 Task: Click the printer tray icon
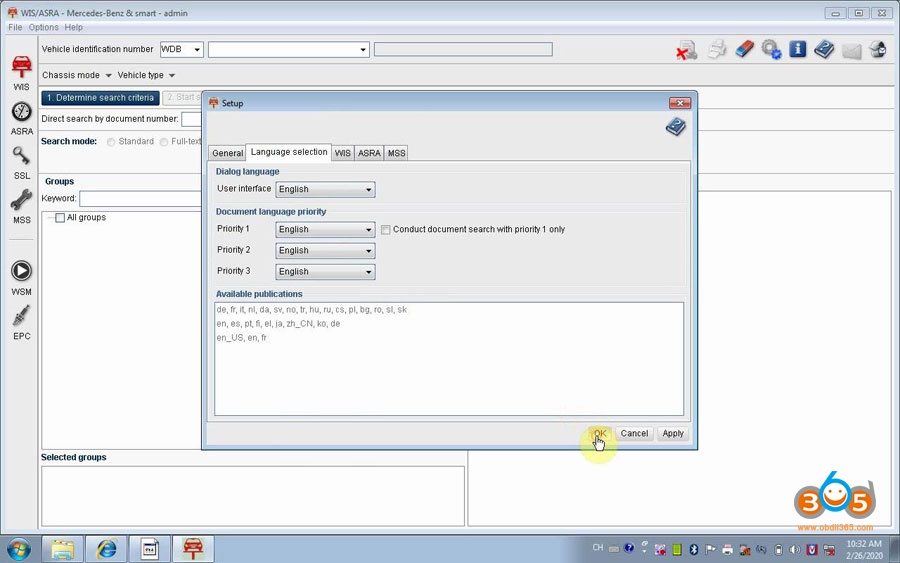[727, 549]
